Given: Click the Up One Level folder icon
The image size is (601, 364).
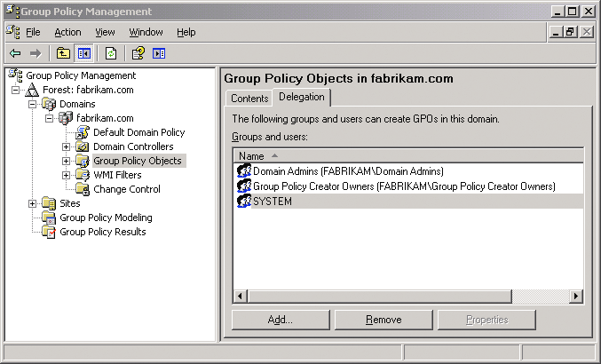Looking at the screenshot, I should pyautogui.click(x=63, y=53).
